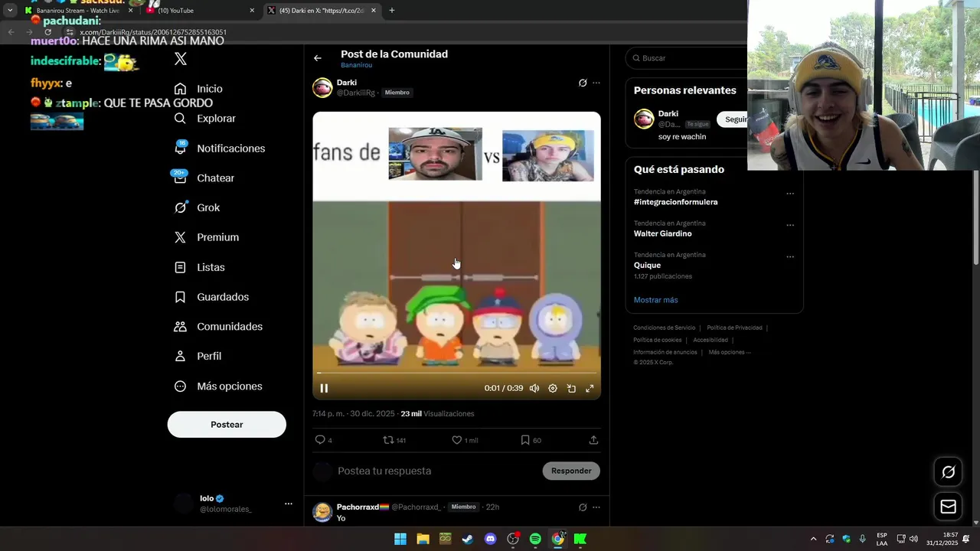Image resolution: width=980 pixels, height=551 pixels.
Task: Open Steam from the taskbar
Action: 468,539
